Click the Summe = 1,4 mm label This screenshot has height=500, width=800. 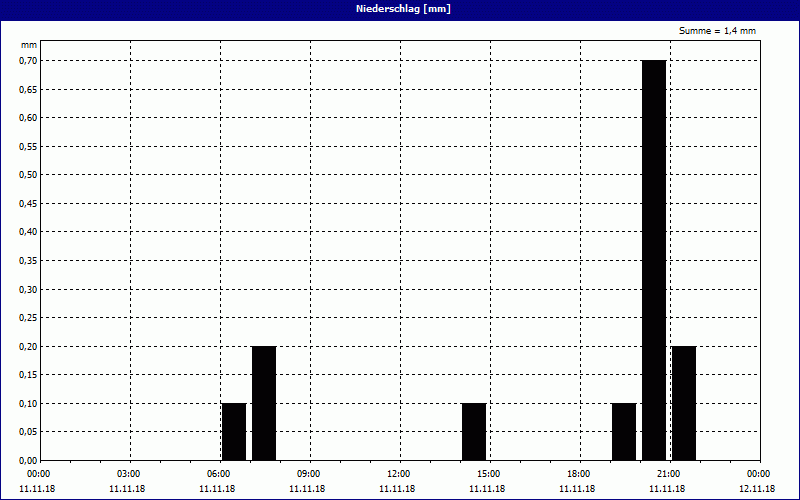[x=717, y=31]
